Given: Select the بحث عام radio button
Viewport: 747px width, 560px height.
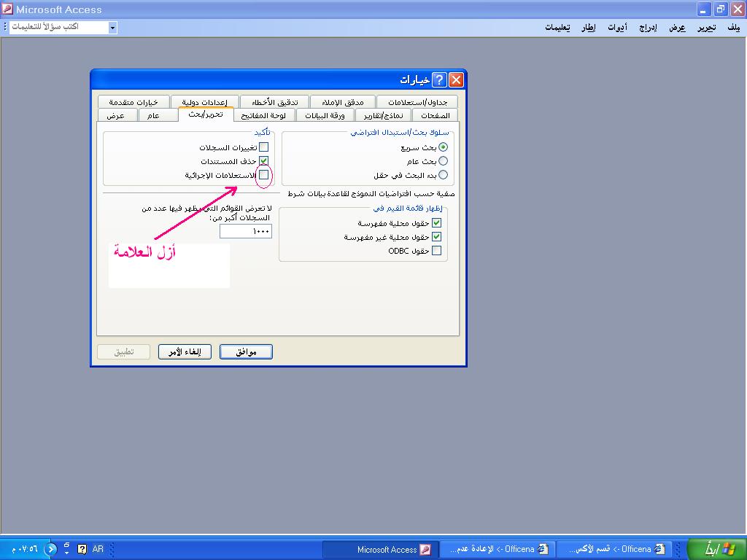Looking at the screenshot, I should [443, 161].
